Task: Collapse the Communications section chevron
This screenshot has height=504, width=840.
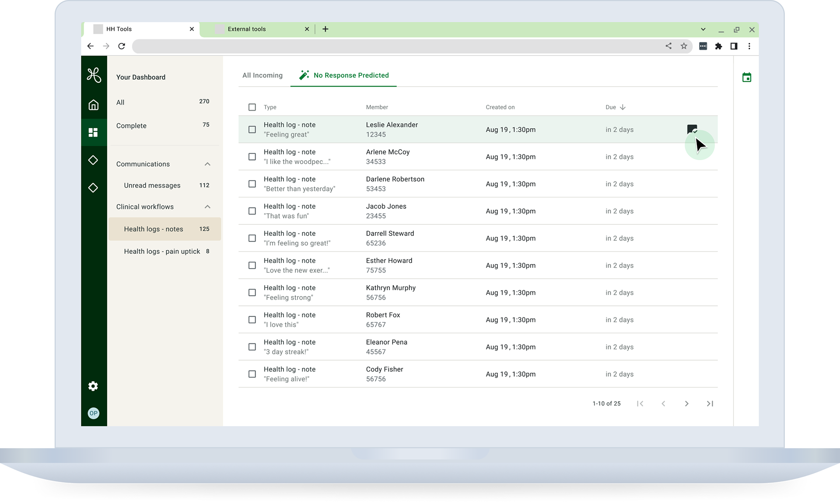Action: [207, 164]
